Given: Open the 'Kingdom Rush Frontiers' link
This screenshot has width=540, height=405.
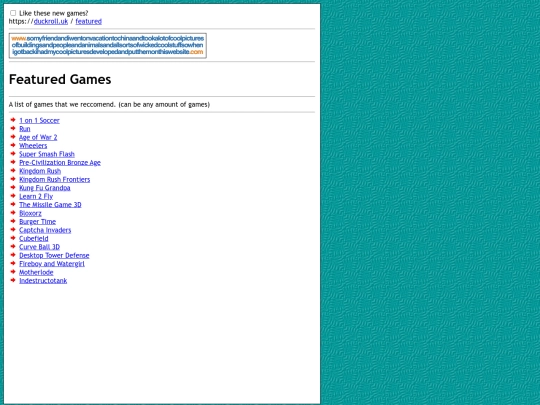Looking at the screenshot, I should click(x=54, y=179).
